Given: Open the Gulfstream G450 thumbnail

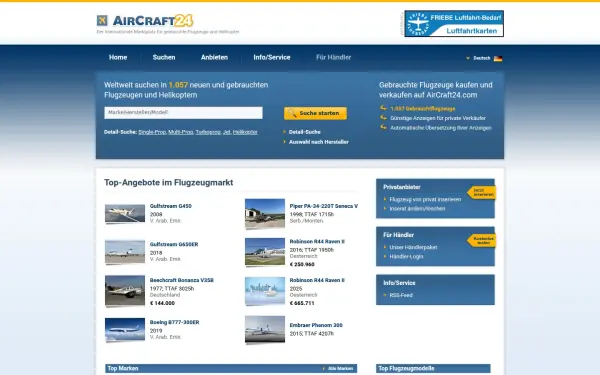Looking at the screenshot, I should [x=125, y=214].
